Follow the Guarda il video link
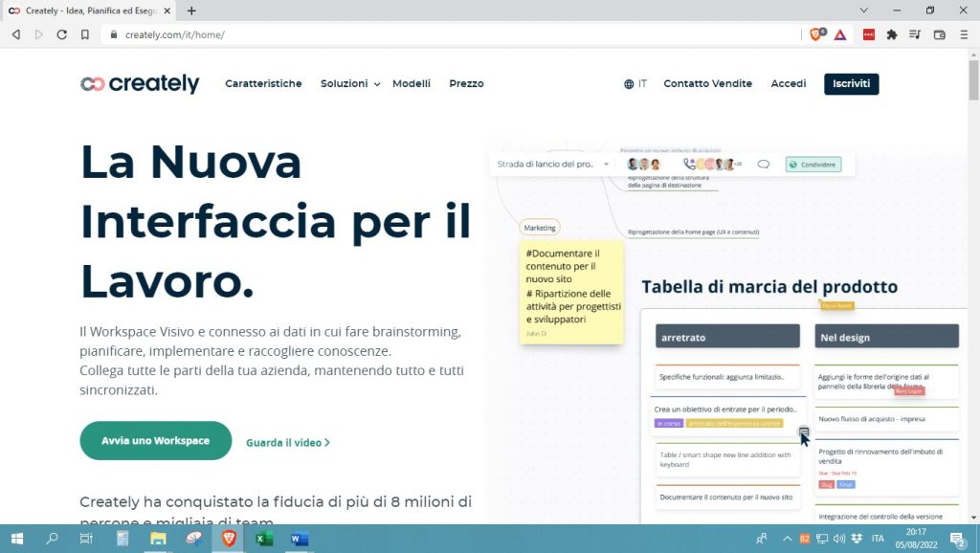Viewport: 980px width, 553px height. pyautogui.click(x=287, y=443)
